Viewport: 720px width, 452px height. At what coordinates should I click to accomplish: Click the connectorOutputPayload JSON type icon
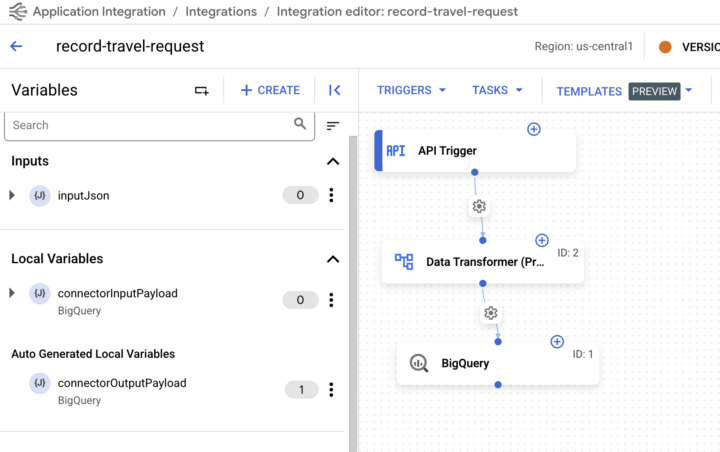40,383
